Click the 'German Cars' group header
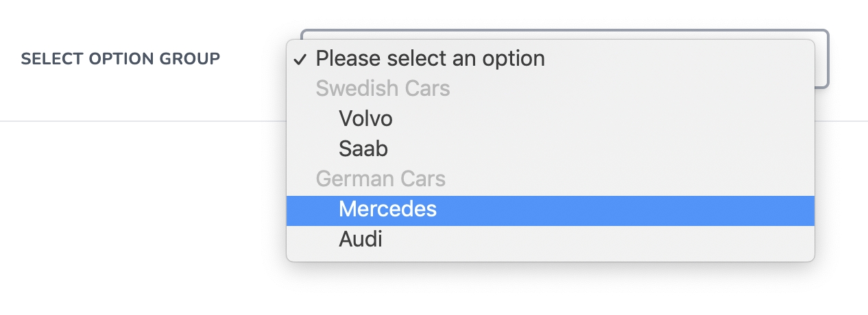The width and height of the screenshot is (868, 315). coord(381,179)
